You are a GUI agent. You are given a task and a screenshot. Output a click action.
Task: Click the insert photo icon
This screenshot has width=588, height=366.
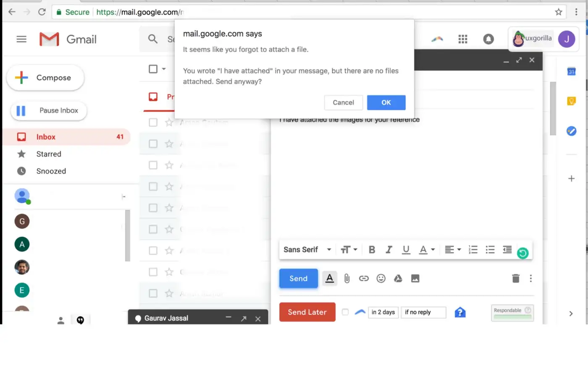tap(415, 279)
